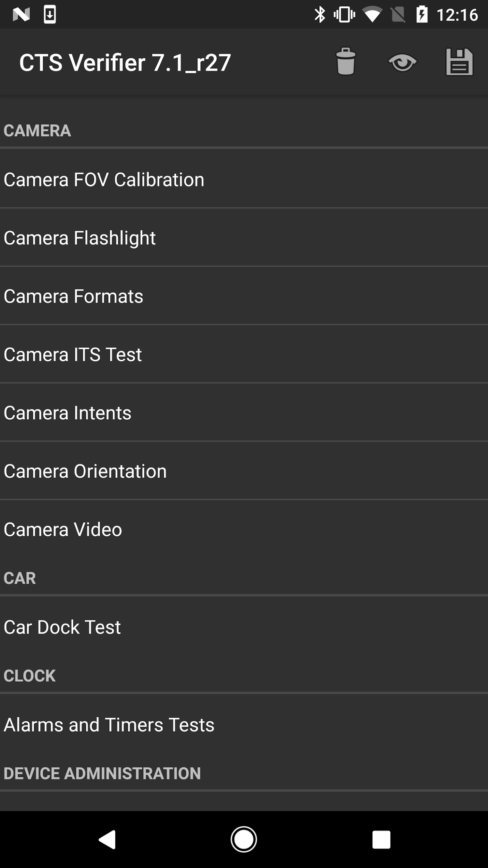Tap the CTS Verifier 7.1_r27 title
The height and width of the screenshot is (868, 488).
[x=126, y=63]
